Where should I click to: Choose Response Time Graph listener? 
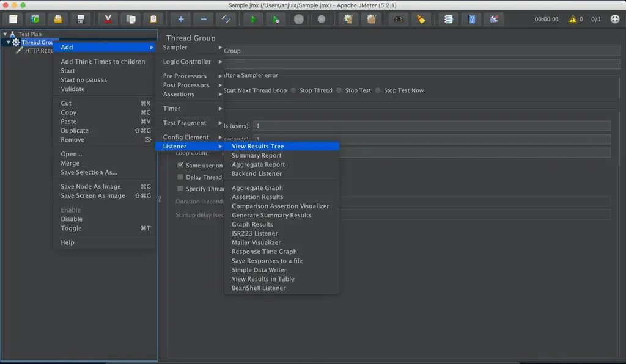[x=282, y=252]
